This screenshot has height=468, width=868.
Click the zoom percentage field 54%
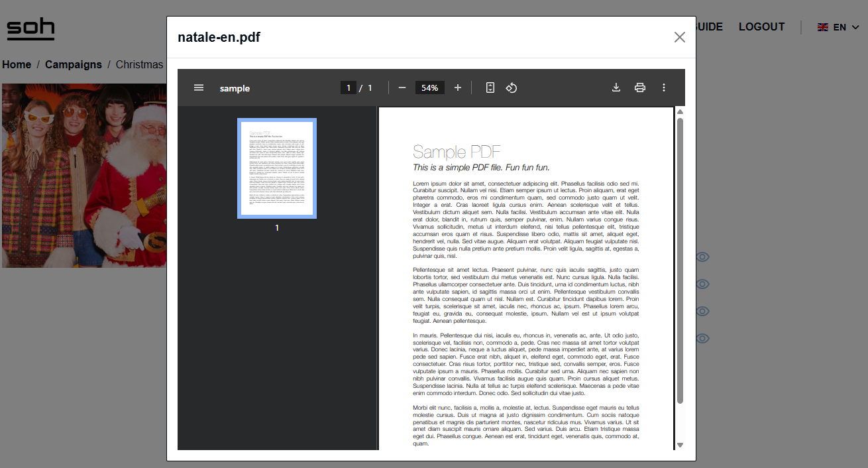tap(429, 88)
